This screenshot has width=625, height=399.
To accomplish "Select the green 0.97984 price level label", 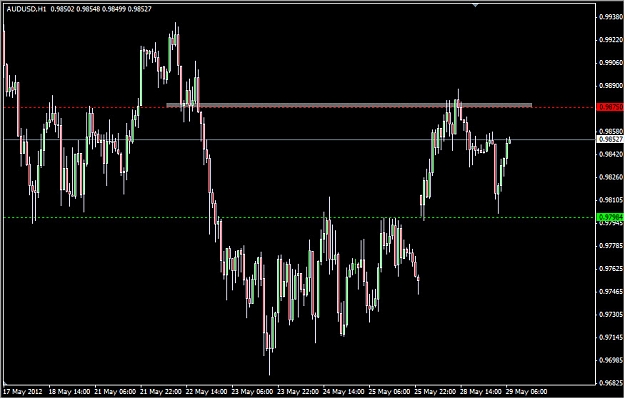I will (x=610, y=218).
